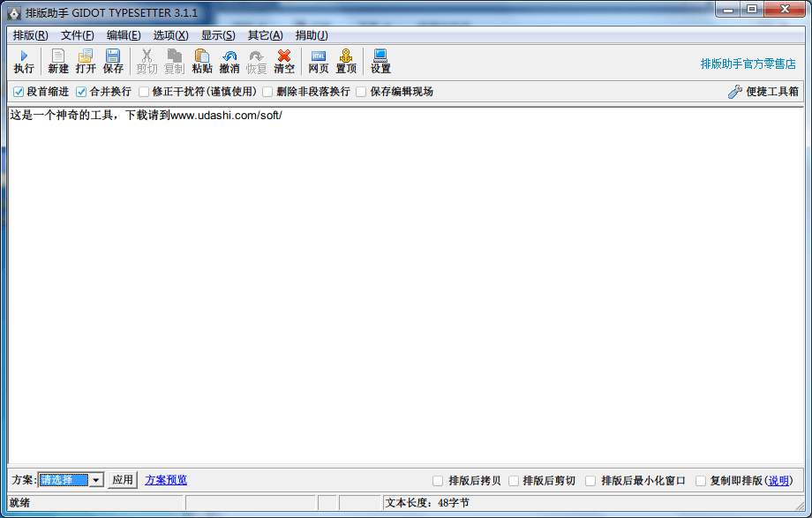Viewport: 812px width, 518px height.
Task: Save with the 保存 floppy icon
Action: click(113, 62)
